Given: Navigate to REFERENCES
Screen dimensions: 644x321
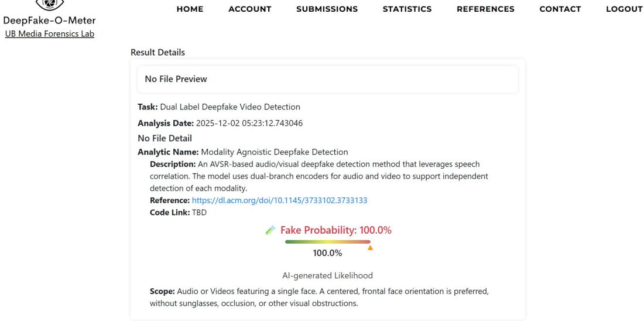Looking at the screenshot, I should point(485,9).
